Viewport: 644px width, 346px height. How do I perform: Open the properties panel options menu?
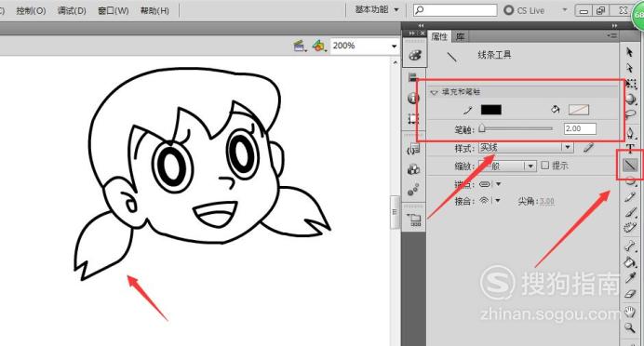point(612,36)
